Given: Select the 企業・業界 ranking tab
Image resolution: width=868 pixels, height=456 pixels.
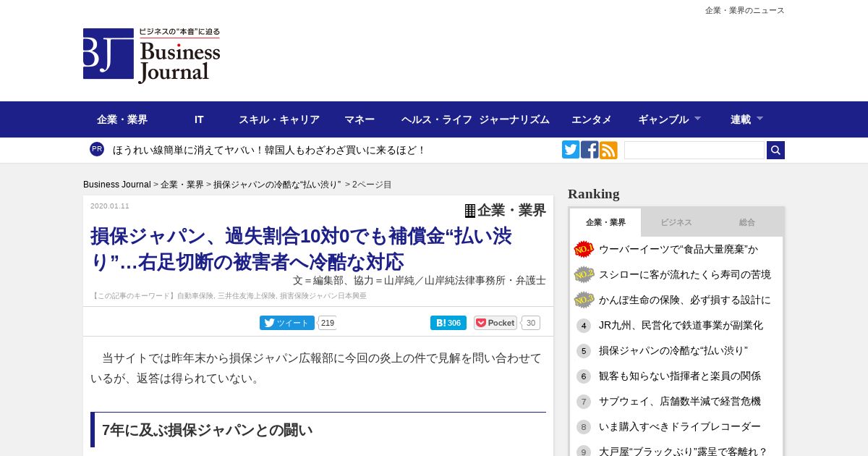Looking at the screenshot, I should pos(605,222).
